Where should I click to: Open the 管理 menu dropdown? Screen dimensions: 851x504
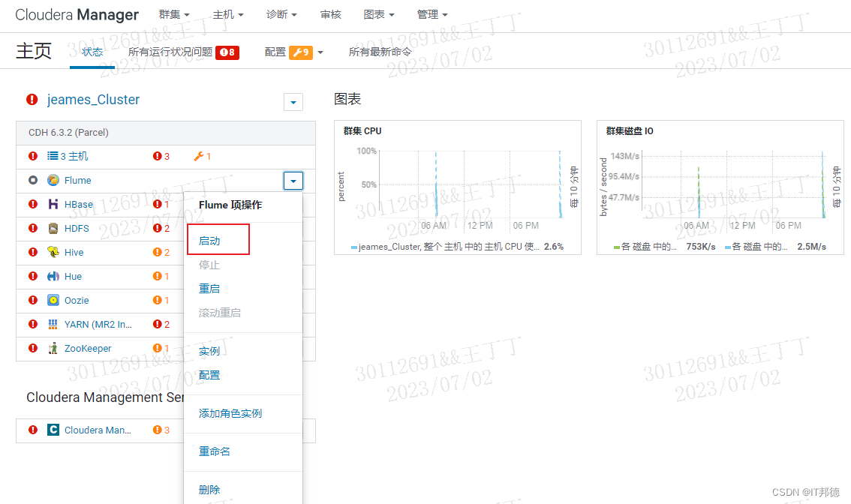coord(432,15)
